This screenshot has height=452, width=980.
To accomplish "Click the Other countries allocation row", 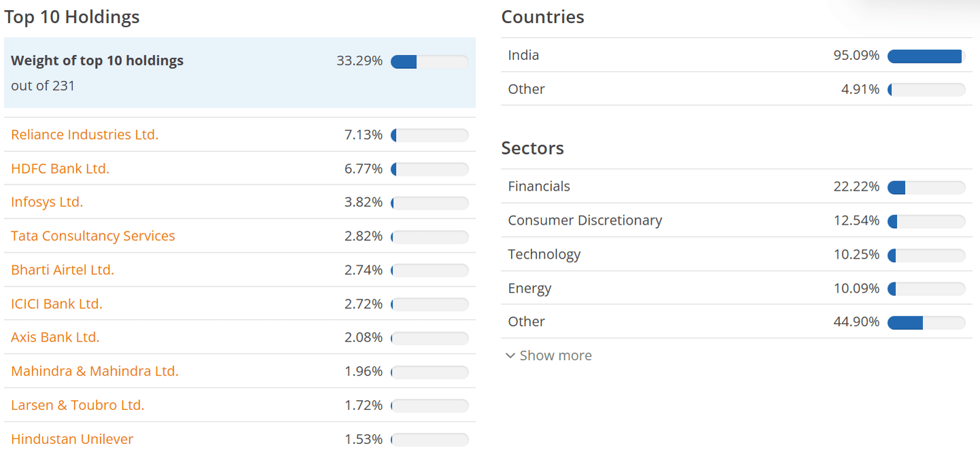I will (526, 89).
